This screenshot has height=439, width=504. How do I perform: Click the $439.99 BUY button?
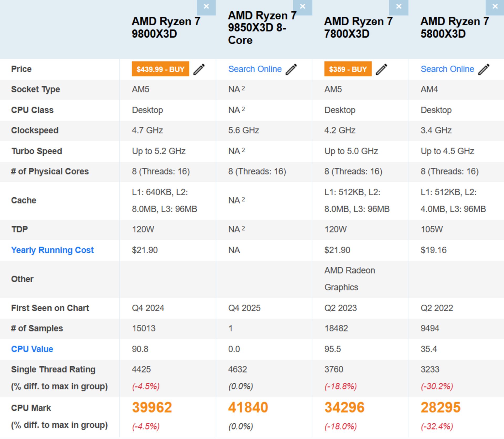point(160,69)
